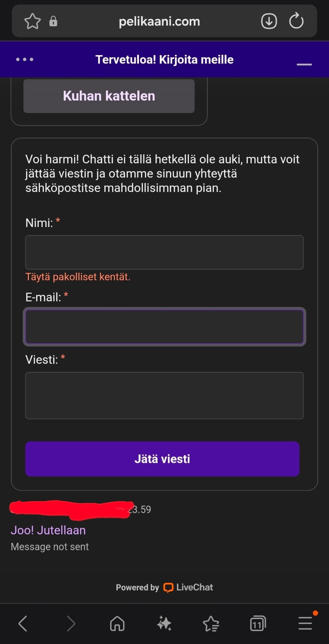Click the Powered by LiveChat link
The width and height of the screenshot is (329, 644).
pyautogui.click(x=164, y=587)
